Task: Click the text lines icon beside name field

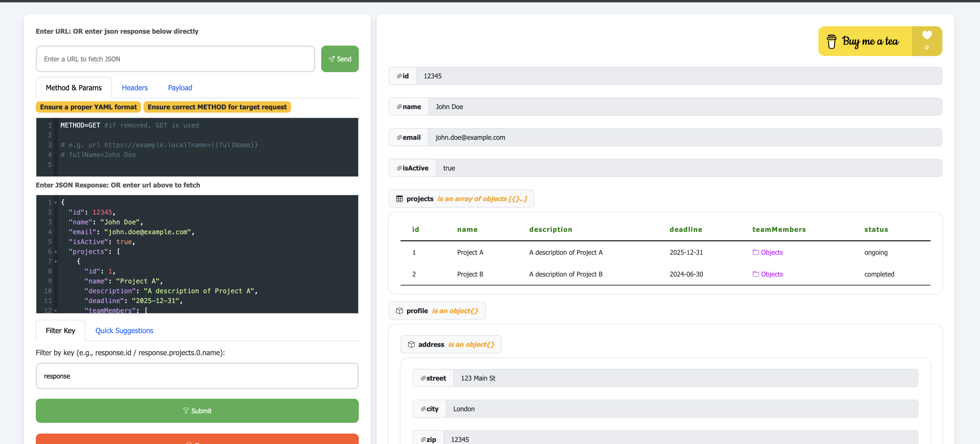Action: (x=399, y=107)
